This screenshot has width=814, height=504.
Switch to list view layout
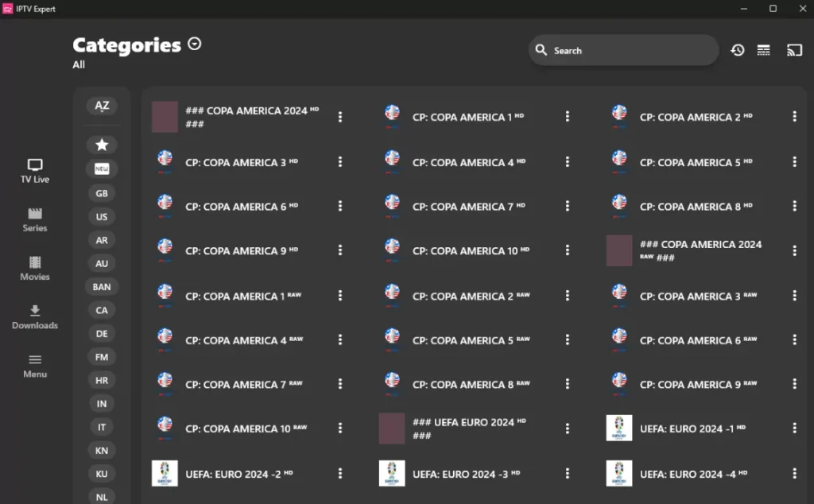[764, 50]
